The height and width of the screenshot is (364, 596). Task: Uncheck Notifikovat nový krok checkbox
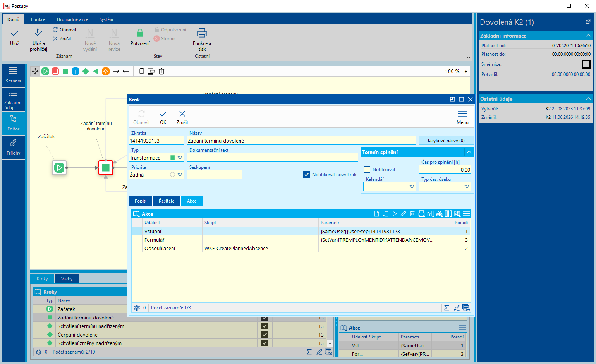tap(307, 175)
